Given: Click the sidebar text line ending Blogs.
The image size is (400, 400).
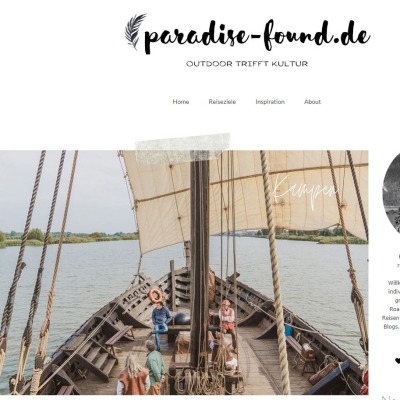Looking at the screenshot, I should (391, 327).
